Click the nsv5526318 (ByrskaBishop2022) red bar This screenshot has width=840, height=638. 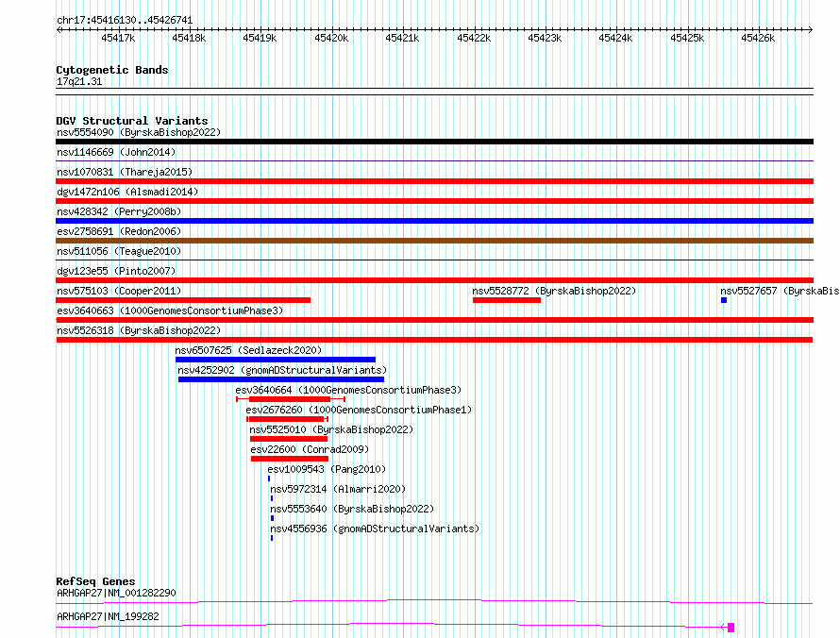click(x=434, y=340)
